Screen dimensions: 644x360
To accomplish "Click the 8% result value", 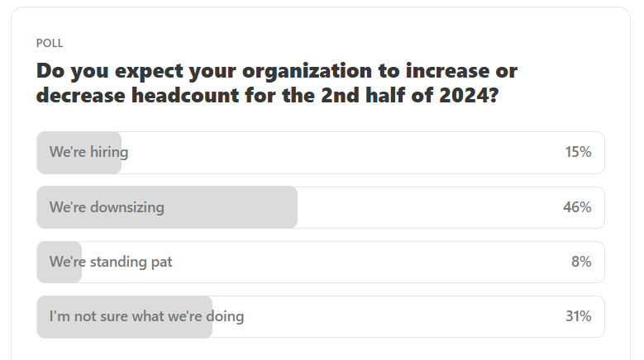I will click(x=581, y=262).
